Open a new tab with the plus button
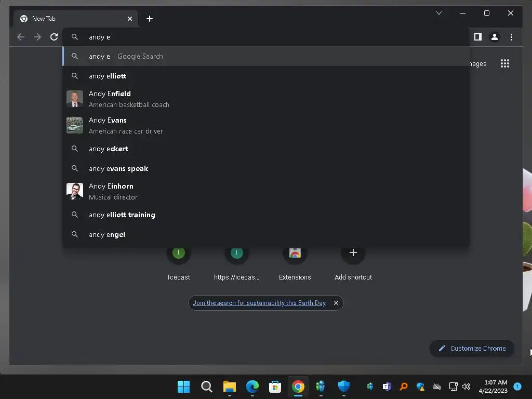532x399 pixels. coord(149,19)
